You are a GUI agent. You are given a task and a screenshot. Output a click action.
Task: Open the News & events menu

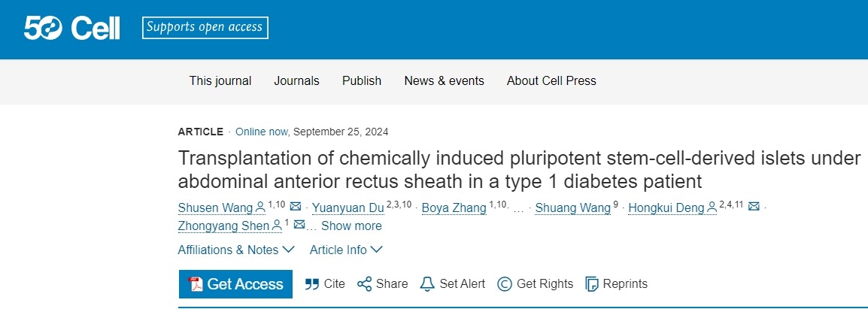point(444,81)
